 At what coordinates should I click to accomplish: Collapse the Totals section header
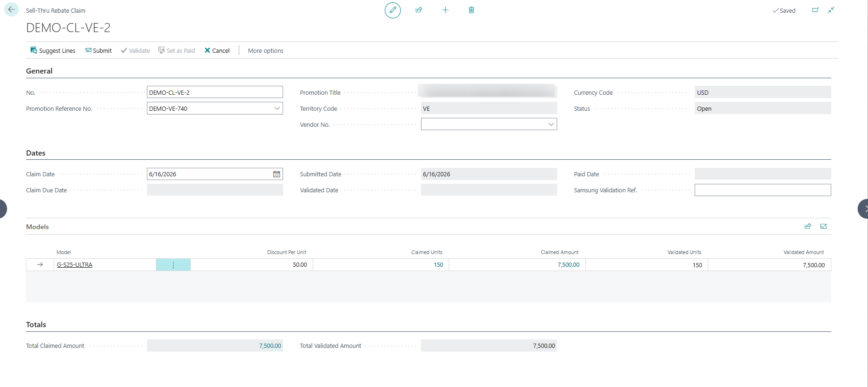(36, 325)
